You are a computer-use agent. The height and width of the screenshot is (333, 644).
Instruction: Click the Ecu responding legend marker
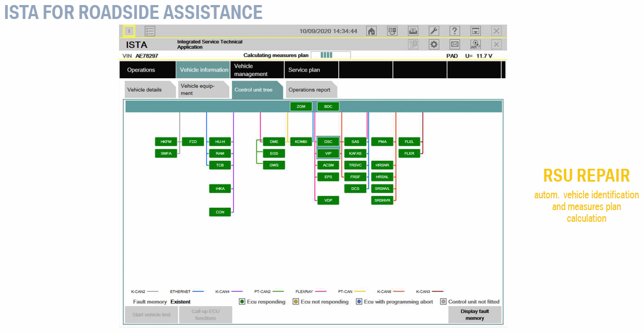242,302
